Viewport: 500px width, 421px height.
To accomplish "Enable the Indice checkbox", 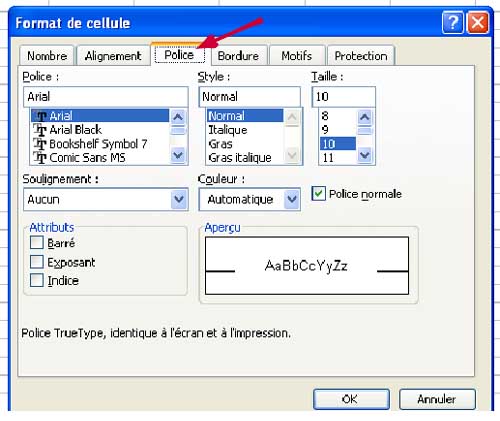I will (x=37, y=280).
